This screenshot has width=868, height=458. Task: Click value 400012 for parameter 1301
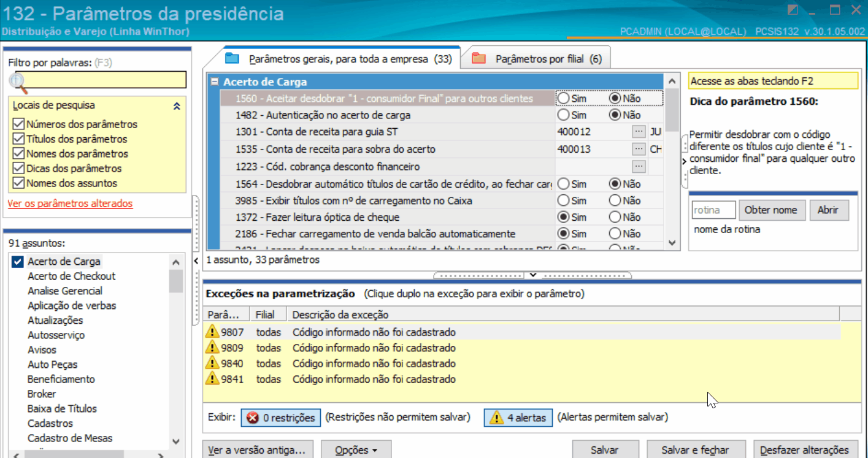point(574,132)
